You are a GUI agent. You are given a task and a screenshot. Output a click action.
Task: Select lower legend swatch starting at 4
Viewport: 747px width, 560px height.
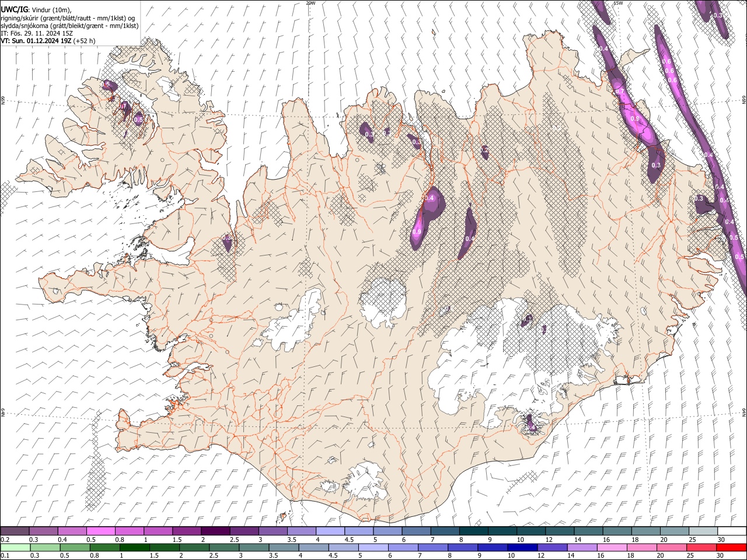click(313, 547)
